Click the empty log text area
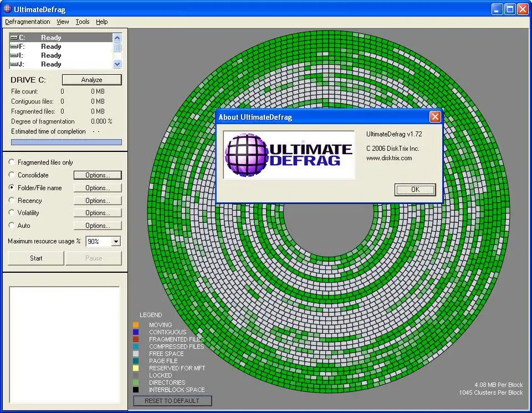The image size is (532, 413). click(x=64, y=345)
